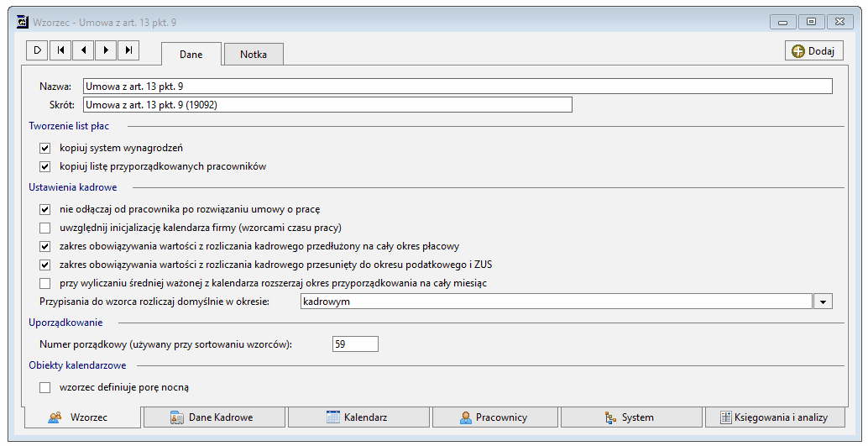The height and width of the screenshot is (446, 868).
Task: Enable przy wyliczaniu średniej ważonej option
Action: pyautogui.click(x=44, y=283)
